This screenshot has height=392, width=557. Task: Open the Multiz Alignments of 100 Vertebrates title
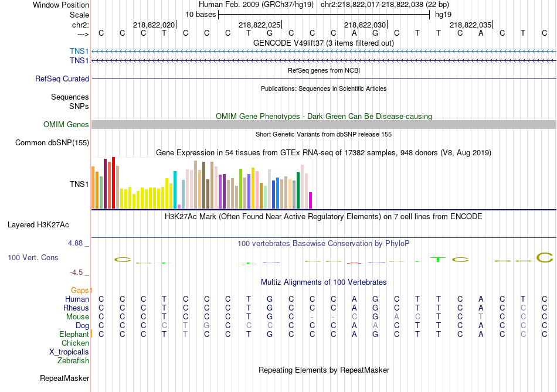pyautogui.click(x=323, y=282)
